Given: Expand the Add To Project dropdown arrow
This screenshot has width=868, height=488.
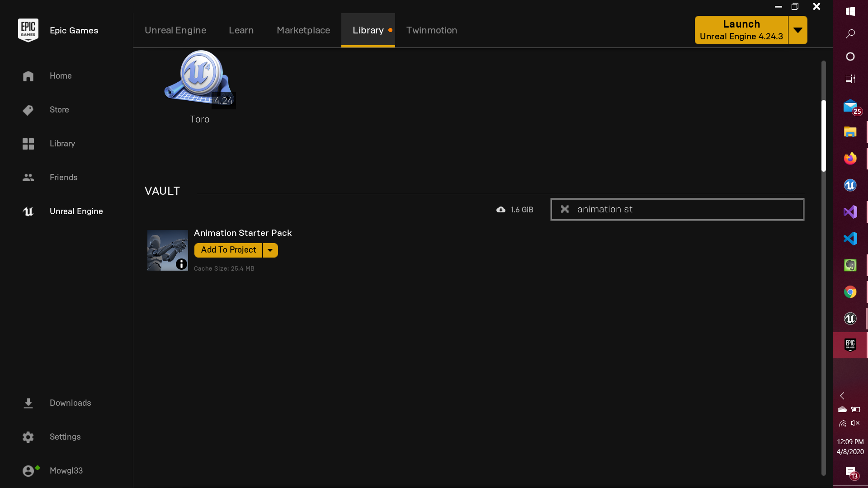Looking at the screenshot, I should tap(270, 250).
